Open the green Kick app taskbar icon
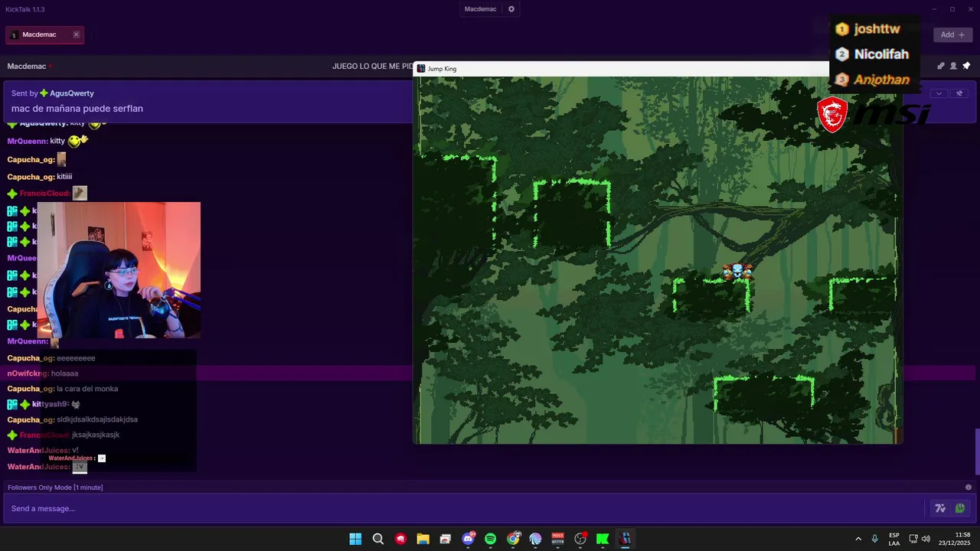This screenshot has width=980, height=551. [x=603, y=539]
